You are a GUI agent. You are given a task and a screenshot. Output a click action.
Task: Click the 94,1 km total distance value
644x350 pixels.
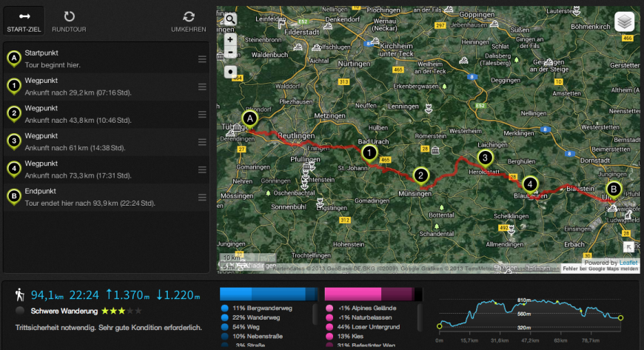[x=47, y=295]
